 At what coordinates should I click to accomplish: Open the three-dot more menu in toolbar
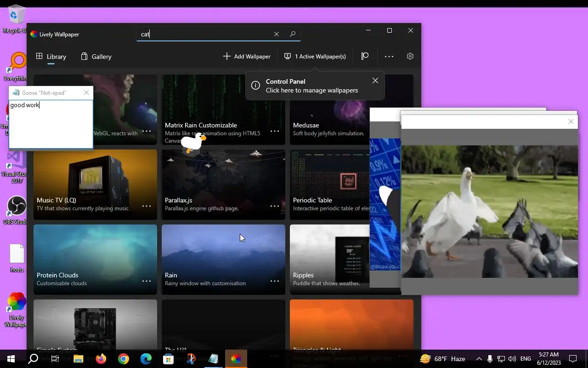(389, 56)
